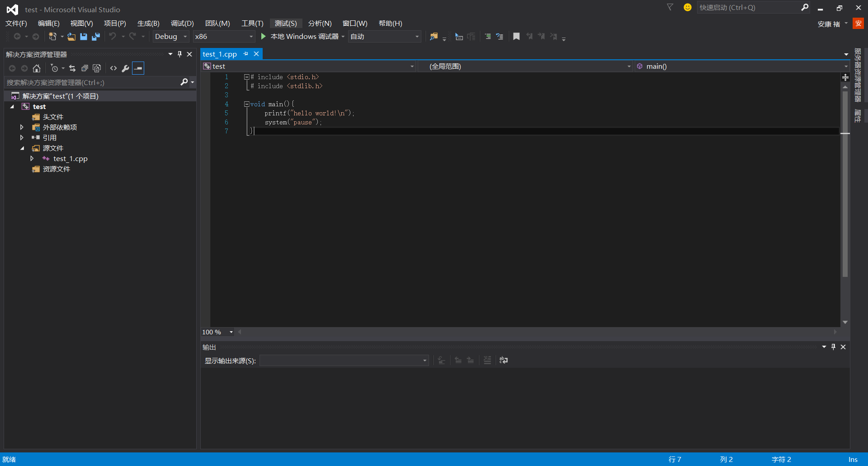Toggle word wrap in the Output panel
The width and height of the screenshot is (868, 466).
click(503, 361)
